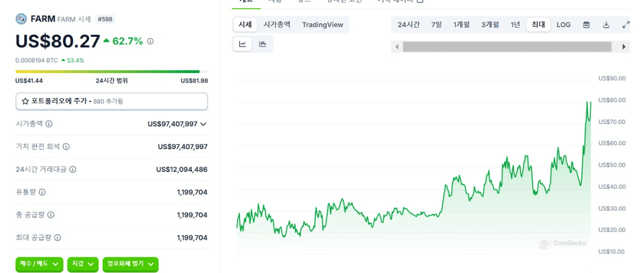Switch to candlestick chart view icon
The image size is (644, 273).
[x=262, y=44]
